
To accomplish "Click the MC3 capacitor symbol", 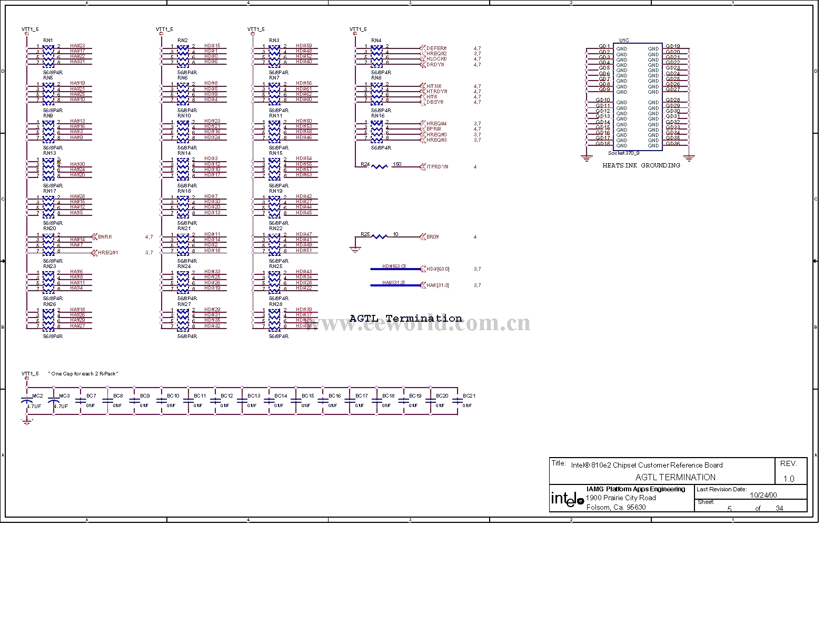I will coord(54,401).
